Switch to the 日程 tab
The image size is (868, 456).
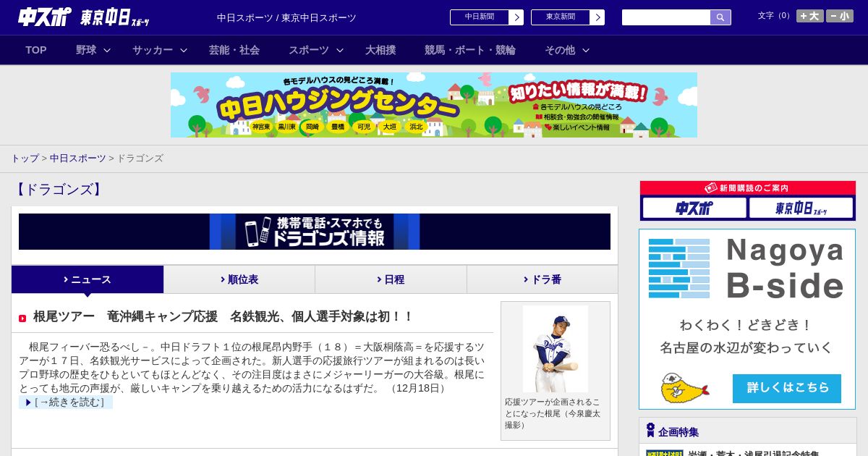(x=391, y=279)
